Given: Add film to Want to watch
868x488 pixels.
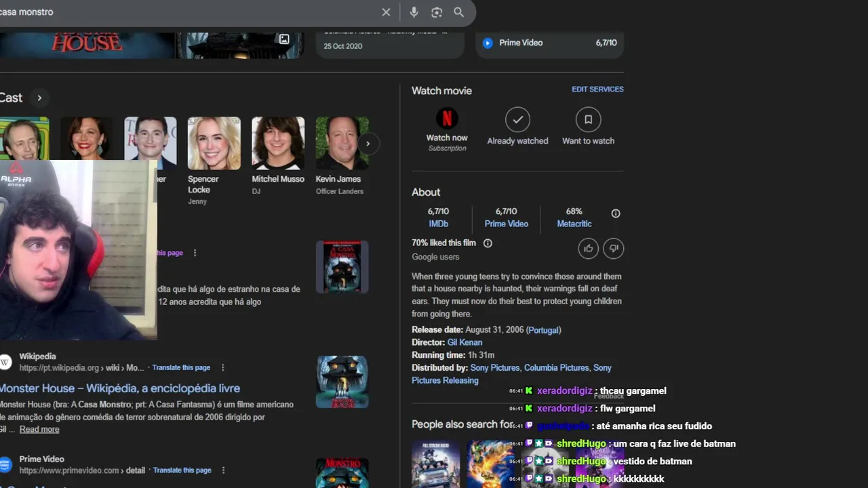Looking at the screenshot, I should click(588, 119).
